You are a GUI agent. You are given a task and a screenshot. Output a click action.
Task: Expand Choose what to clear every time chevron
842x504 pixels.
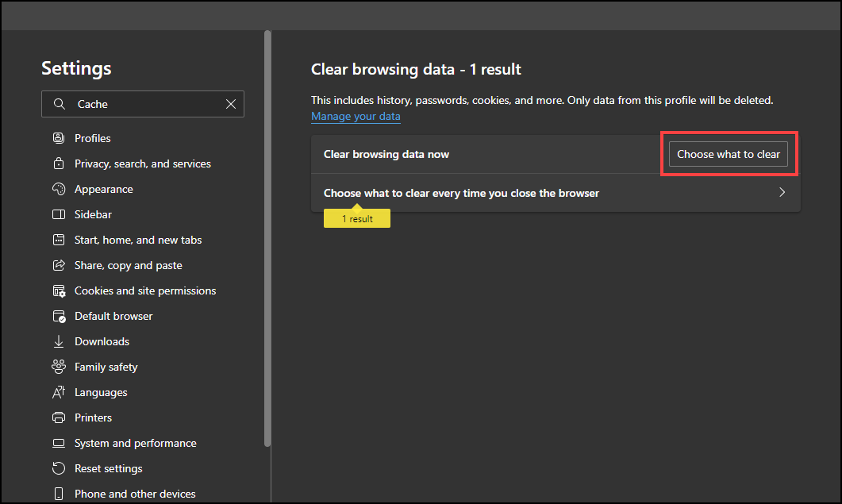tap(782, 192)
